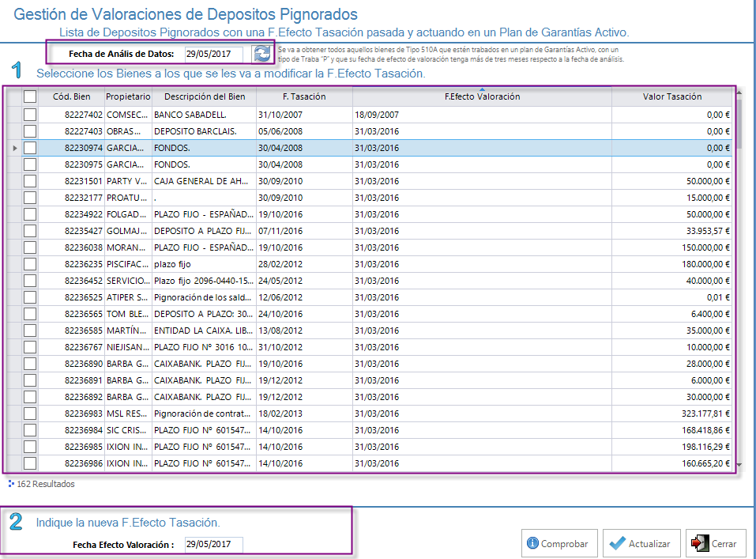Sort by Valor Tasación column header
This screenshot has height=559, width=756.
[x=671, y=96]
